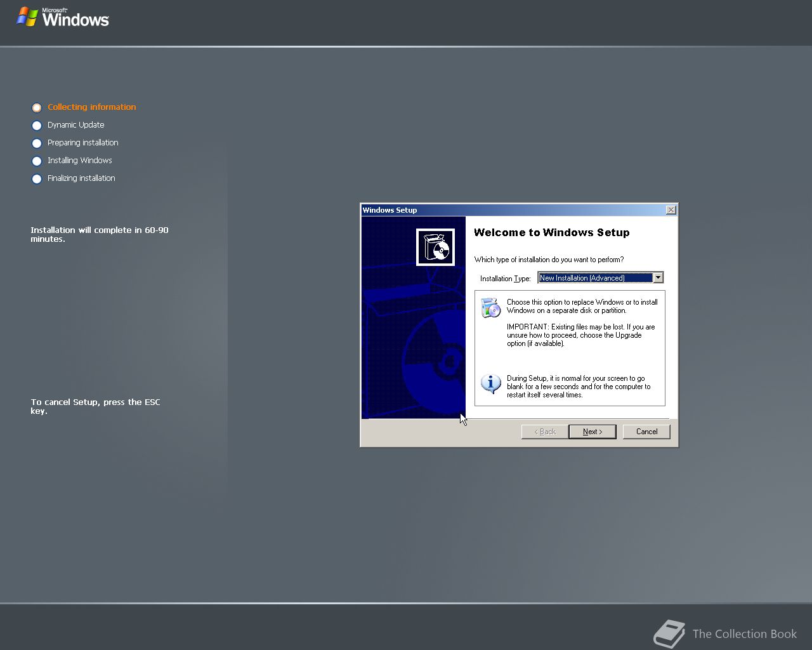
Task: Click the Preparing installation step bullet
Action: 37,143
